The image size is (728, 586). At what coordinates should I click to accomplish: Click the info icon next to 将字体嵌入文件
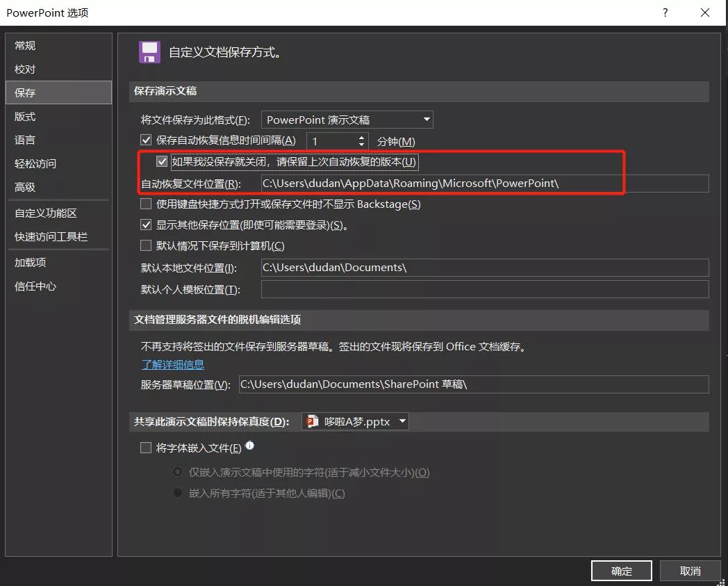[249, 446]
